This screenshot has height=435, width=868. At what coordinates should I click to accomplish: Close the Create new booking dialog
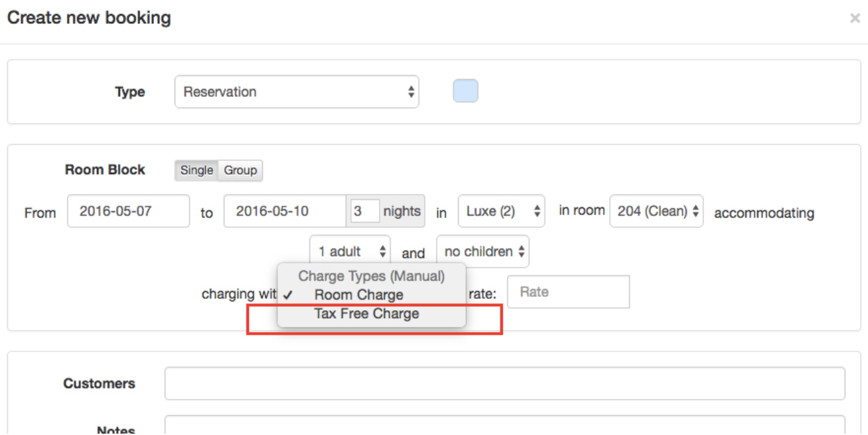[855, 19]
